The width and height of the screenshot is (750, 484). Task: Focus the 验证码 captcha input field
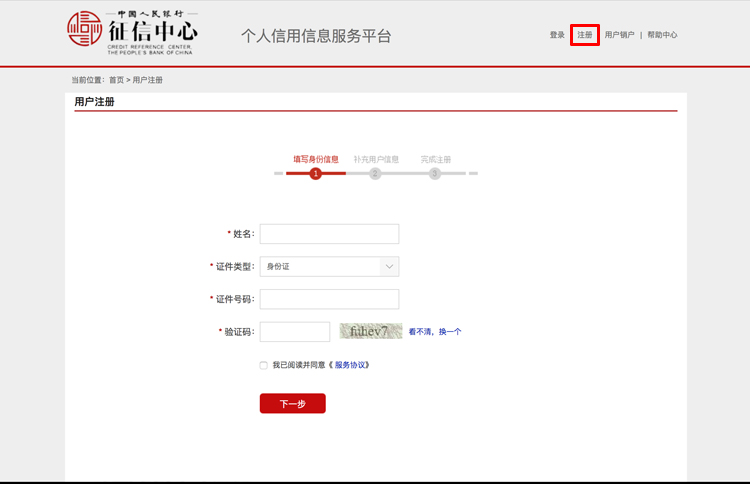295,331
